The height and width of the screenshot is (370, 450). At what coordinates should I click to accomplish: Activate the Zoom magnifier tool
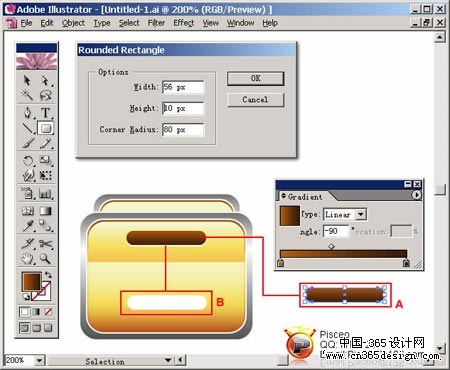coord(46,259)
